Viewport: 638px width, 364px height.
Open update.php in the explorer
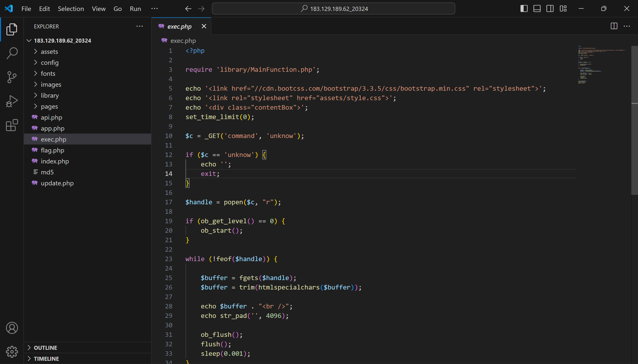88,183
